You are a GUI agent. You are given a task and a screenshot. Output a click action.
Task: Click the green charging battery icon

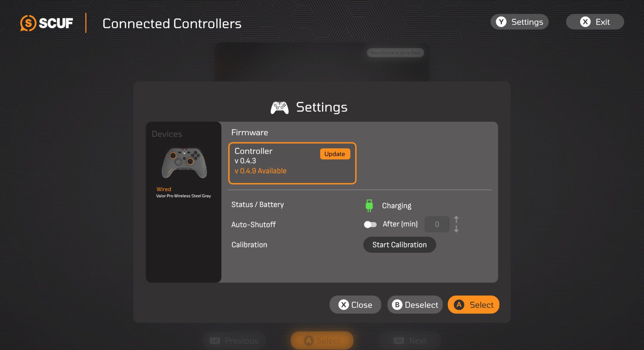coord(369,206)
